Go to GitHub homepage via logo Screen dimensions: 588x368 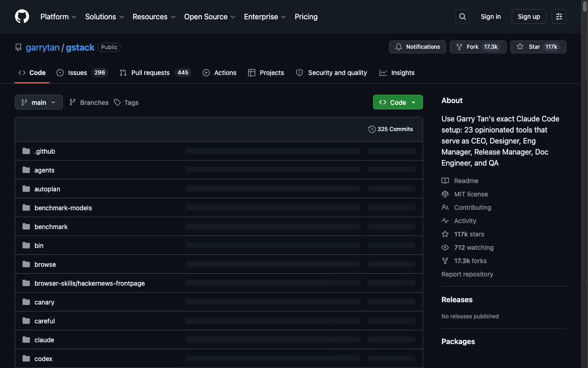click(x=22, y=17)
